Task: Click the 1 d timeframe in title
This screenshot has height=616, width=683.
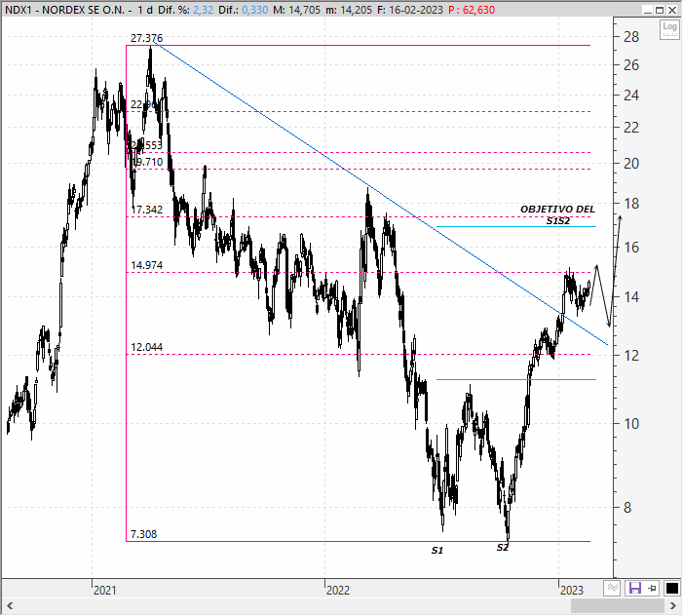Action: click(145, 10)
